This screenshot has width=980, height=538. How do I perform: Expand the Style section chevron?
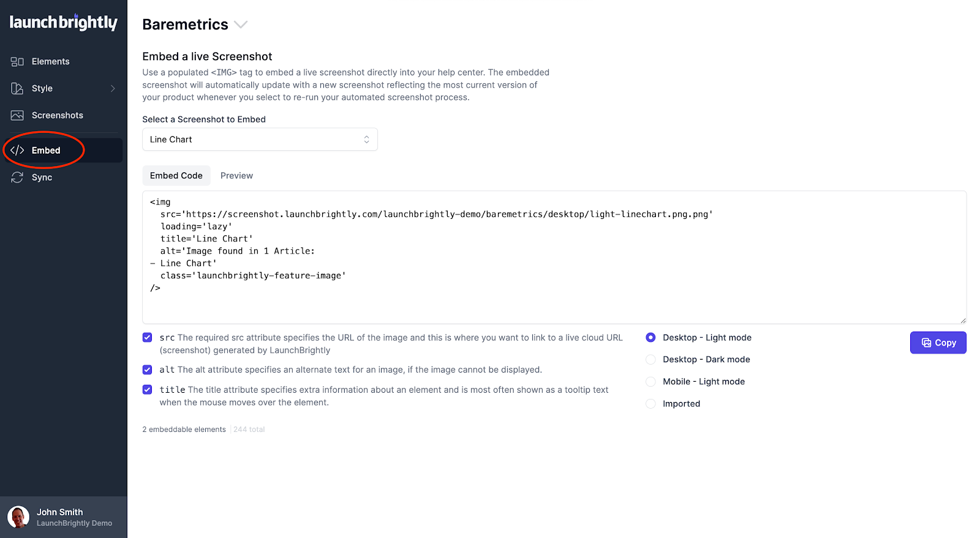(113, 88)
